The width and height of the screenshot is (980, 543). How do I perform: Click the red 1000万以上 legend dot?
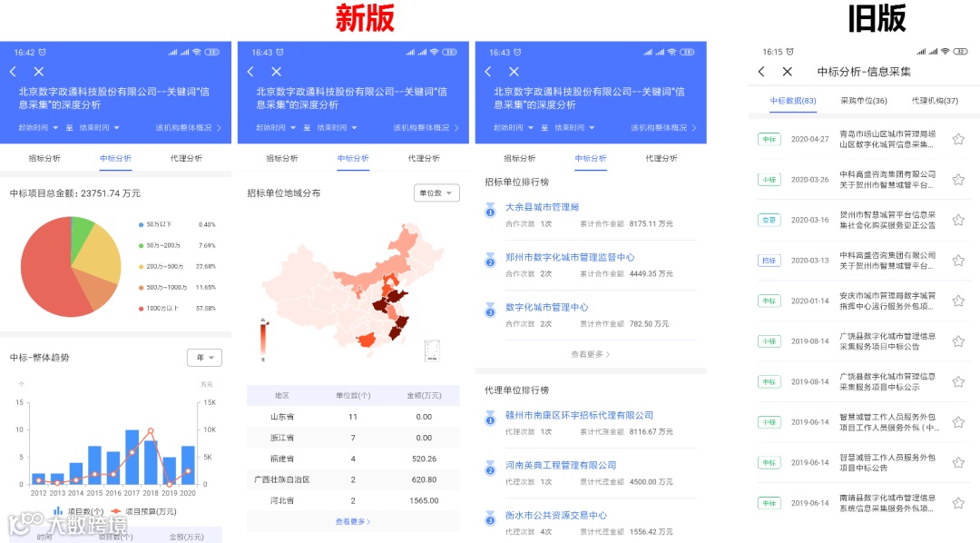click(142, 309)
